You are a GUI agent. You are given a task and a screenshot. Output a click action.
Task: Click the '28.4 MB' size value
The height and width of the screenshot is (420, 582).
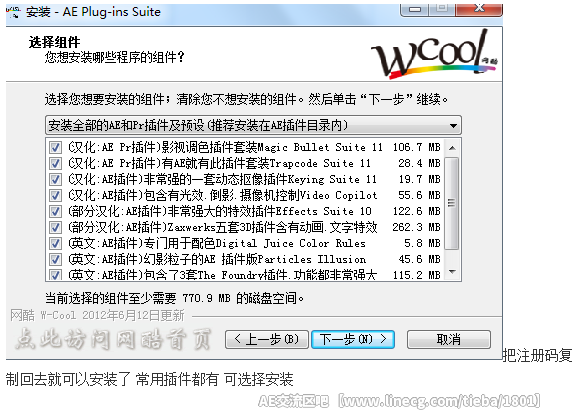[419, 164]
